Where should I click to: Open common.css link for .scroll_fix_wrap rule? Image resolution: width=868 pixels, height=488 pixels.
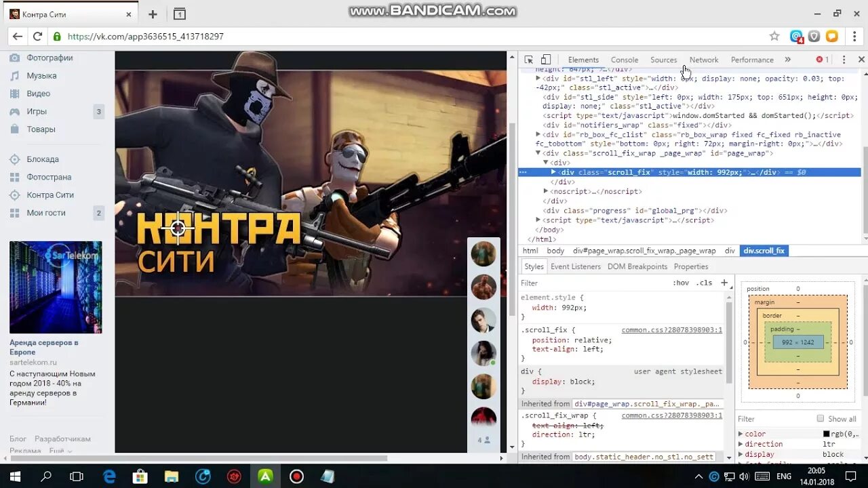coord(672,415)
